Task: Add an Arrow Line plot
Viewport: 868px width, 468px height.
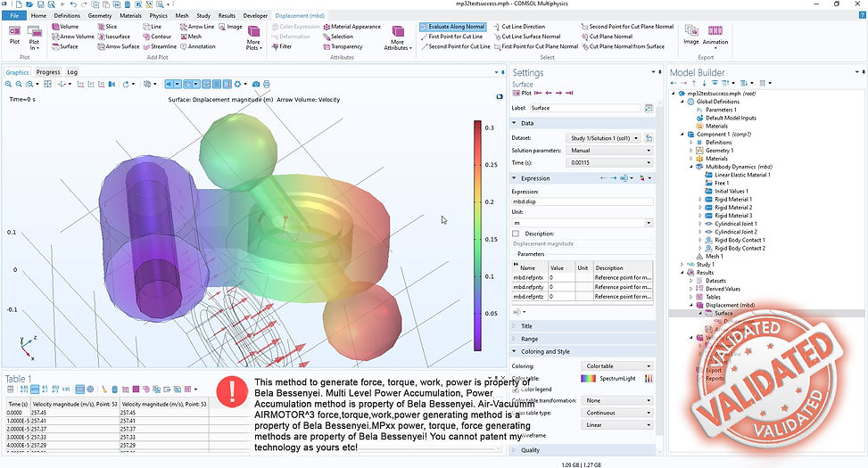Action: (x=197, y=27)
